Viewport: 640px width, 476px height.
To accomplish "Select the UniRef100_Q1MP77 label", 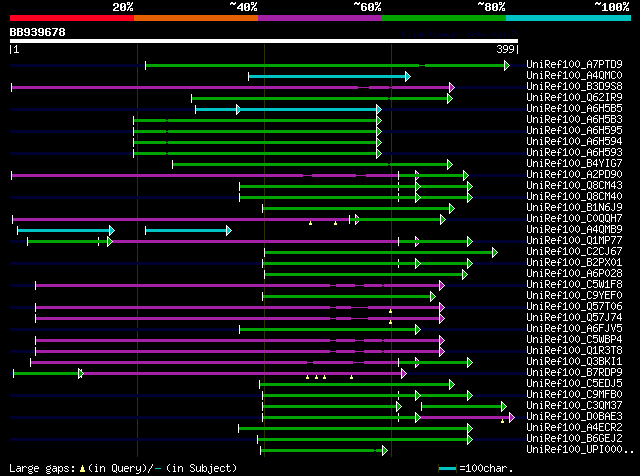I will click(x=574, y=240).
